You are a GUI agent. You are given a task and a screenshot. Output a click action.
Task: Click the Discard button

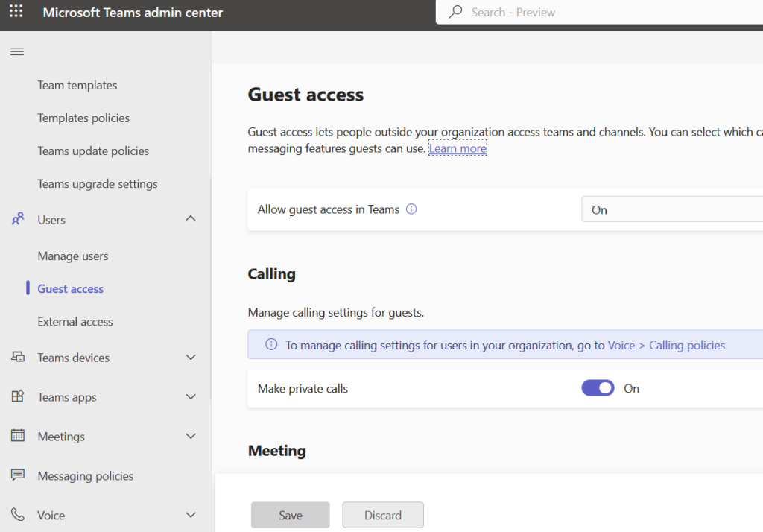coord(383,515)
